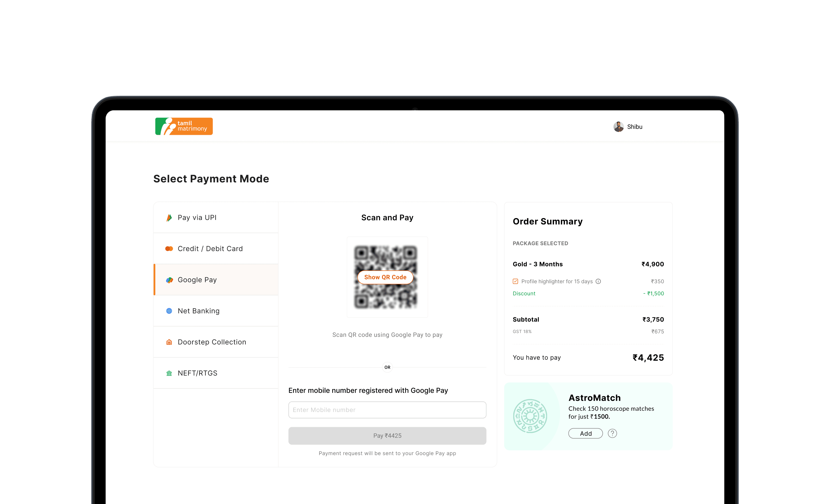Click the ₹675 GST amount

tap(658, 332)
